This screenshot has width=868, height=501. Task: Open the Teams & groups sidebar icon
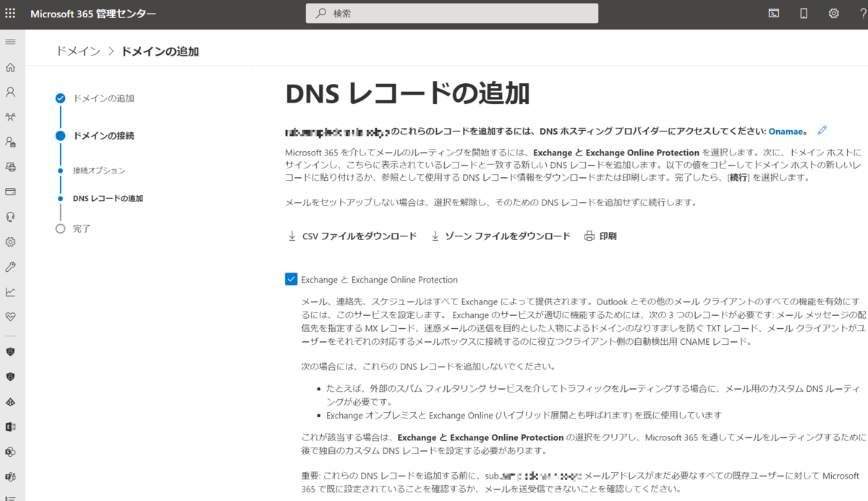[10, 116]
